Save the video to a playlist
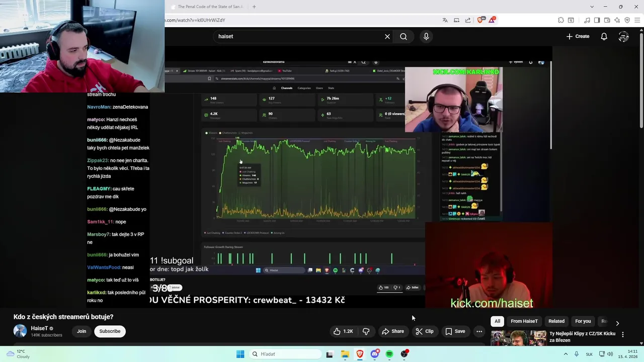This screenshot has width=644, height=362. tap(455, 331)
